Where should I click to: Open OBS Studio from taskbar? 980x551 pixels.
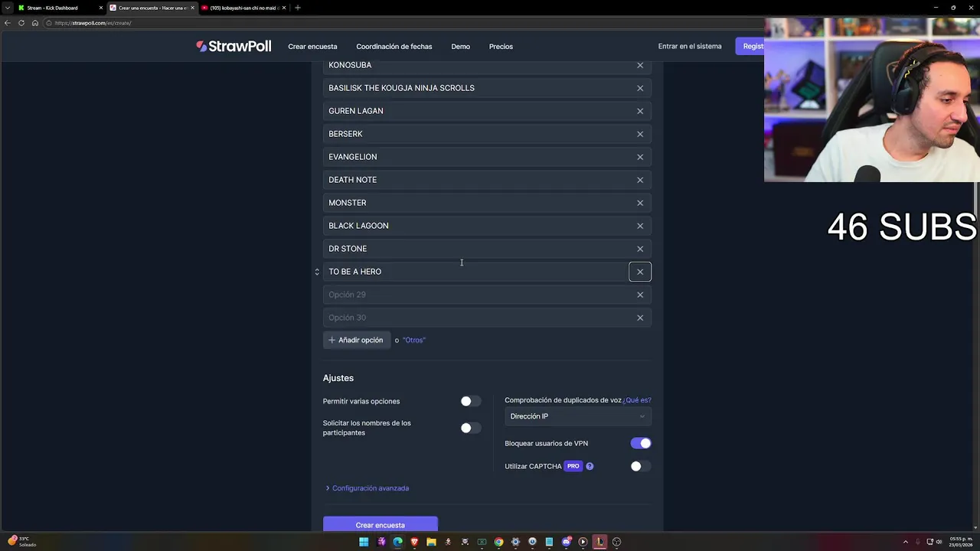[616, 542]
